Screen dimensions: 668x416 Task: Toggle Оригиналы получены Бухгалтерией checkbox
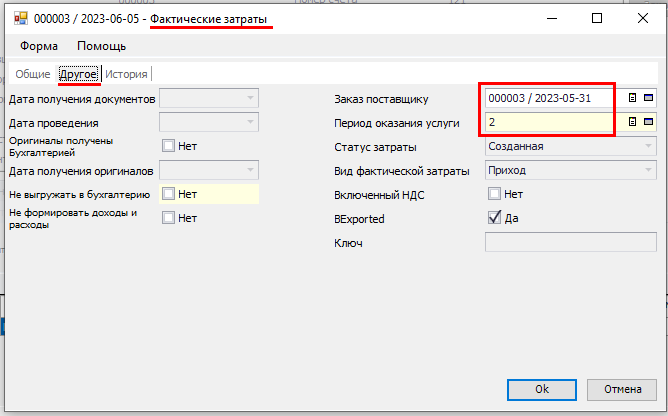coord(168,146)
